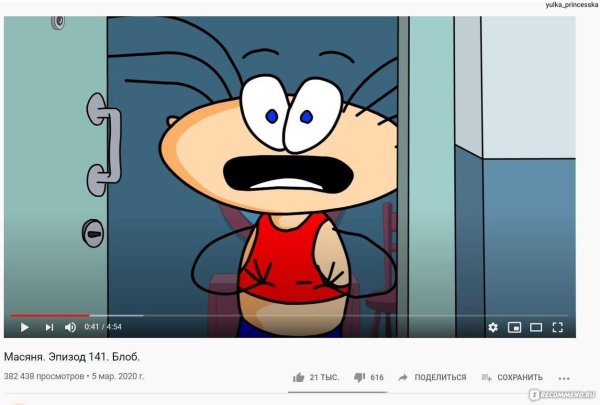Mute the video volume
Image resolution: width=600 pixels, height=405 pixels.
coord(70,327)
